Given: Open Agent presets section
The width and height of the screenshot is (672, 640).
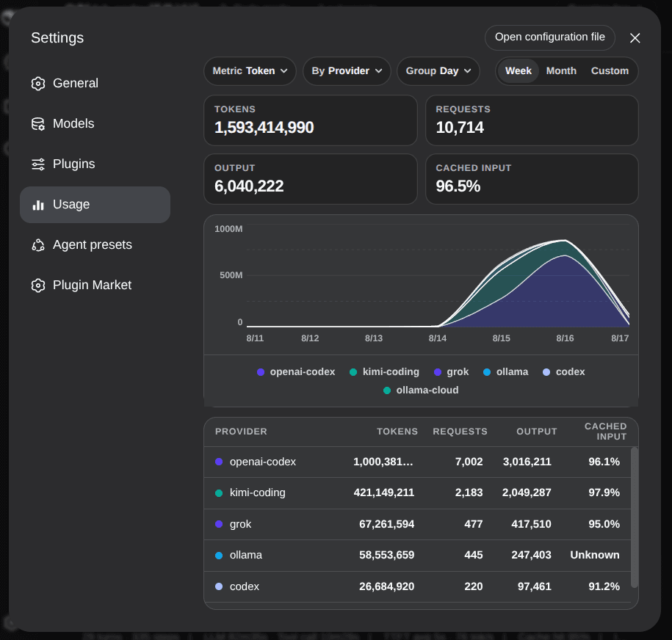Looking at the screenshot, I should [95, 244].
